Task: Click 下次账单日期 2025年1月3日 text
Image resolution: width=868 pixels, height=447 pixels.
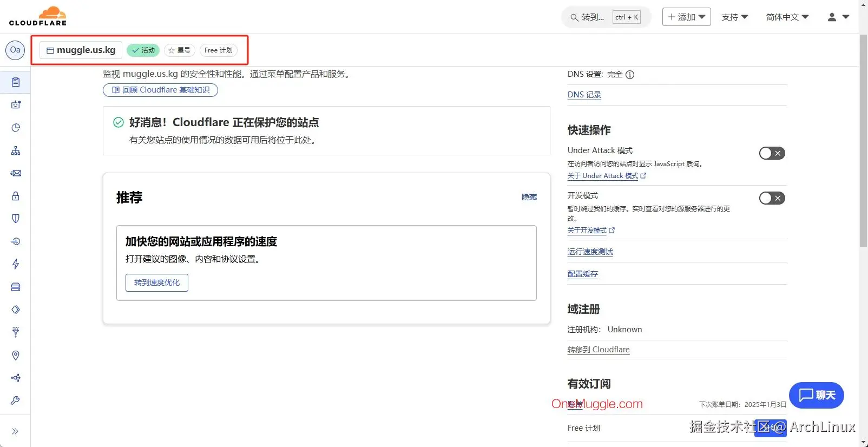Action: coord(742,404)
